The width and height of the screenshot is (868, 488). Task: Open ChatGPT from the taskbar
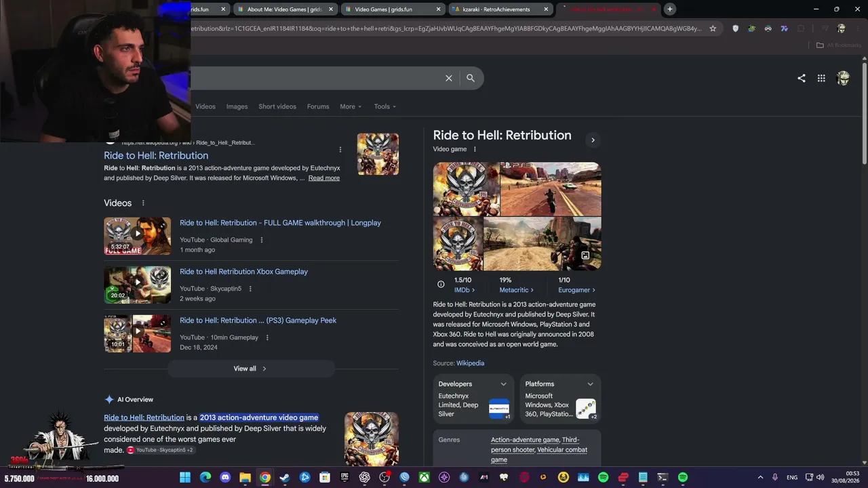pos(365,477)
